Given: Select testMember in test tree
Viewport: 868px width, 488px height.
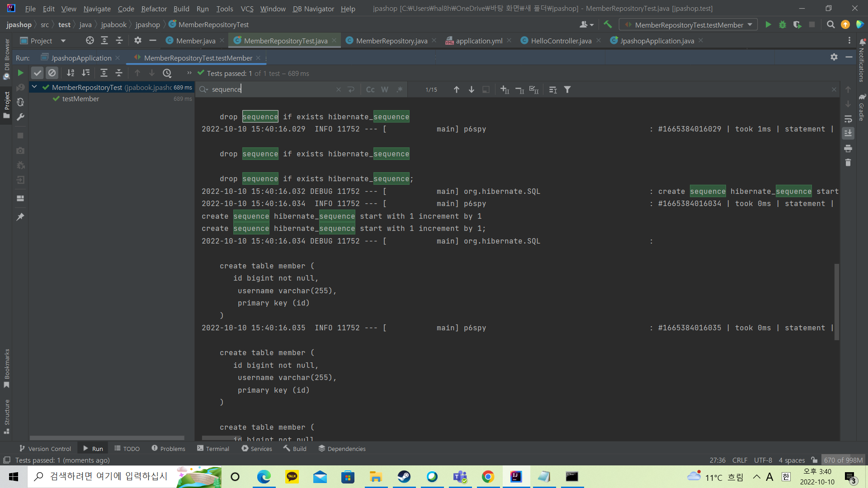Looking at the screenshot, I should point(80,99).
